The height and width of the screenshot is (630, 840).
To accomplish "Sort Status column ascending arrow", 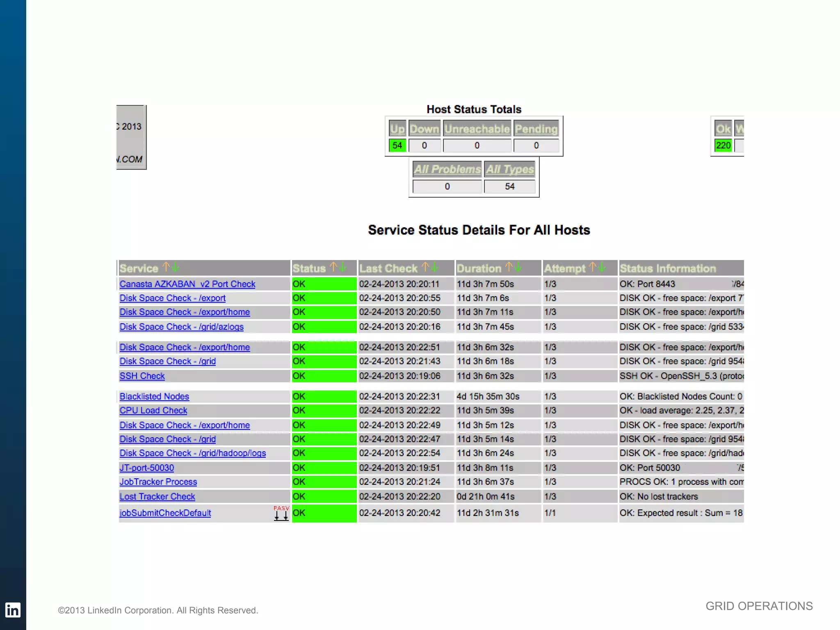I will 333,267.
